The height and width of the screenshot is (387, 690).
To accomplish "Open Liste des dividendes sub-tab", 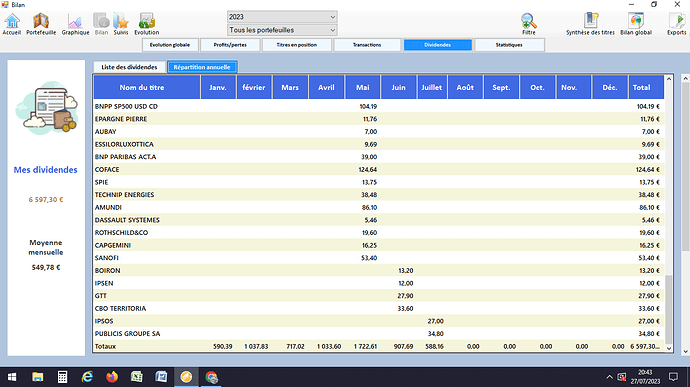I will click(129, 67).
